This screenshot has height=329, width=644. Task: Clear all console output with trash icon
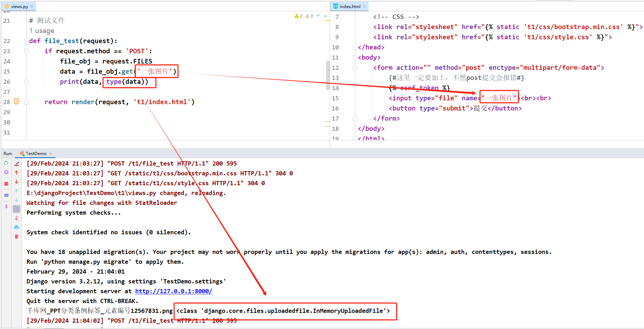click(x=16, y=236)
